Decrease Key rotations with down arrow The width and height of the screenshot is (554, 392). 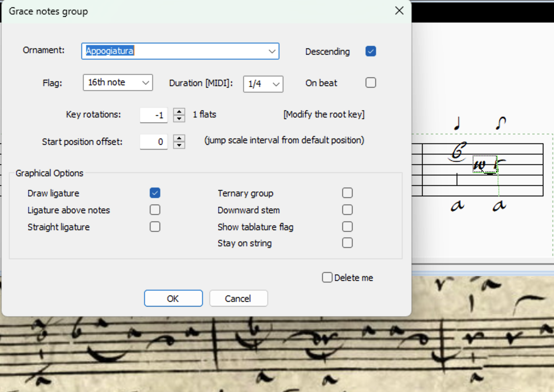pyautogui.click(x=179, y=118)
